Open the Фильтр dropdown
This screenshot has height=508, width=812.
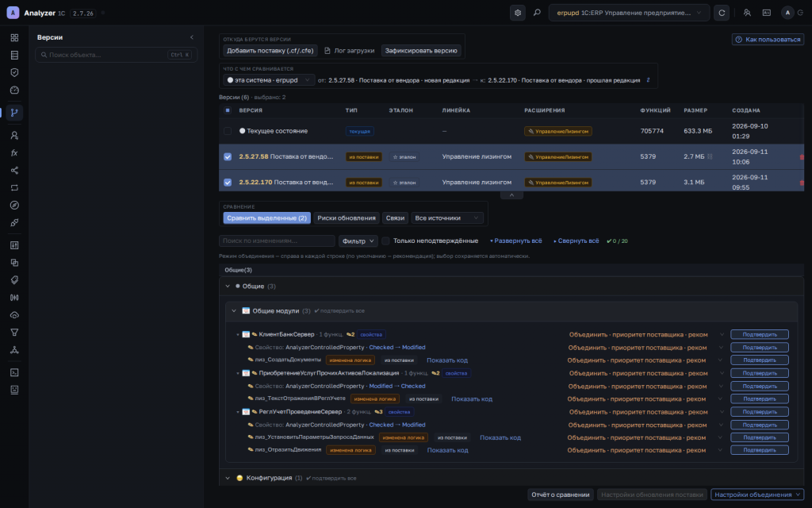[x=358, y=241]
